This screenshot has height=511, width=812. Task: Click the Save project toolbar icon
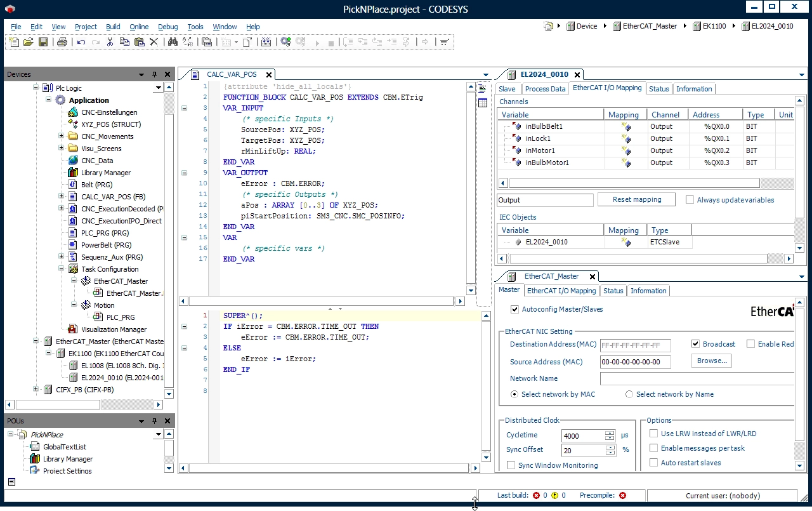pyautogui.click(x=43, y=42)
